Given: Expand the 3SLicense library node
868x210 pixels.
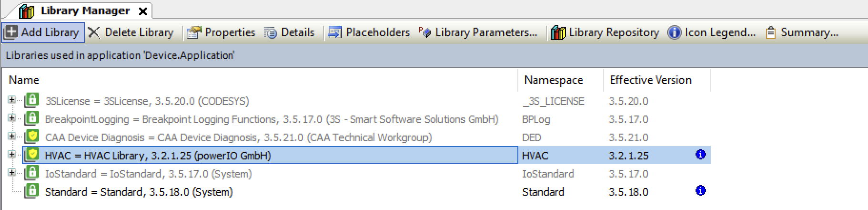Looking at the screenshot, I should [12, 100].
